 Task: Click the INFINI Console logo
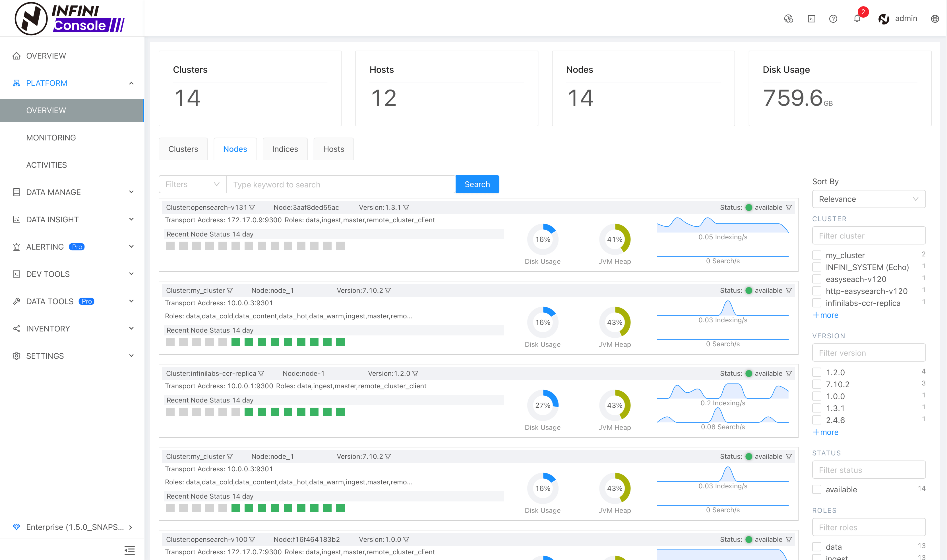coord(70,18)
